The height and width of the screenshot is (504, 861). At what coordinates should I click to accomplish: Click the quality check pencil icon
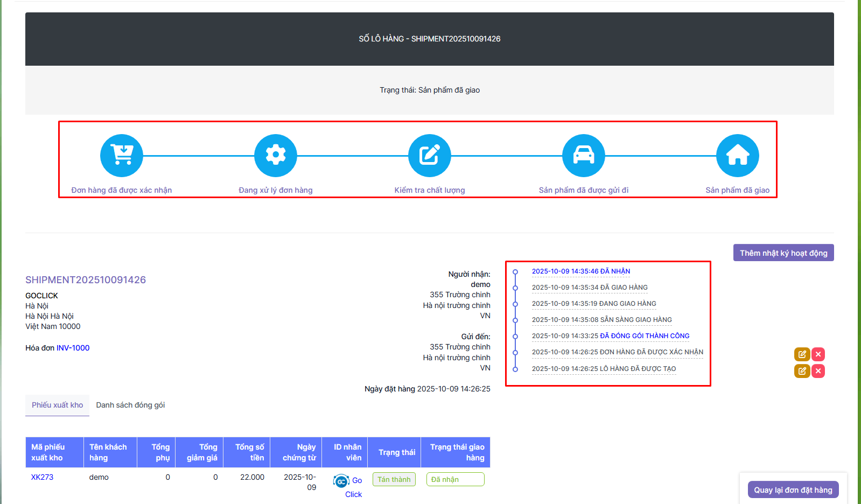point(430,156)
